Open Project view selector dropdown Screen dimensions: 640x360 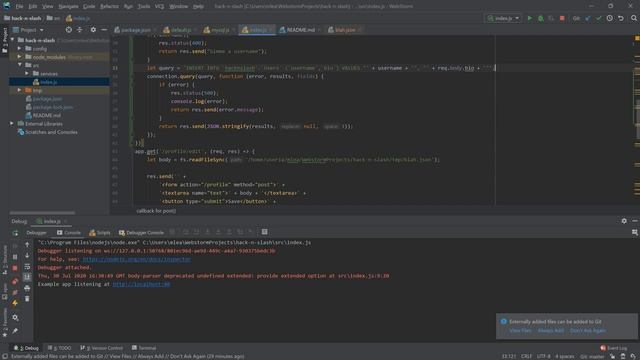pyautogui.click(x=28, y=30)
